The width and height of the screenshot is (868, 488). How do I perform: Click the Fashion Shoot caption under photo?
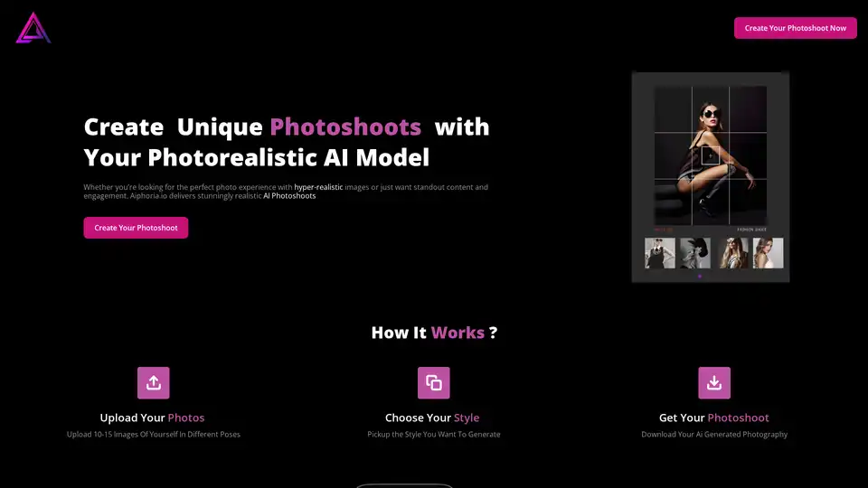coord(751,230)
